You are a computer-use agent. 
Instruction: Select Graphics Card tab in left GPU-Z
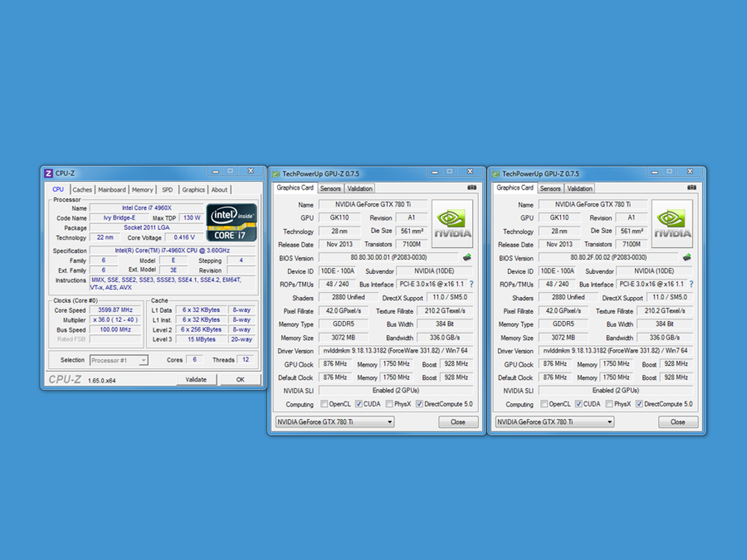pyautogui.click(x=295, y=187)
